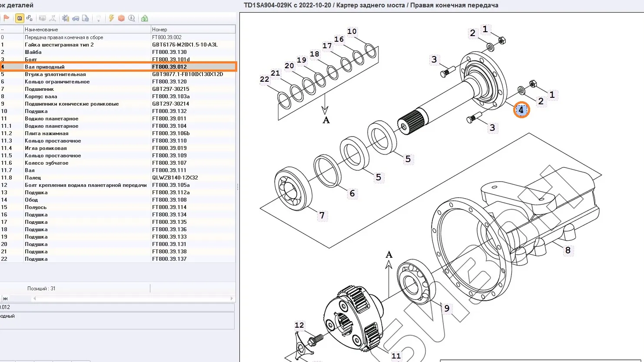Click the hierarchy tree view icon
This screenshot has height=362, width=644.
[30, 18]
